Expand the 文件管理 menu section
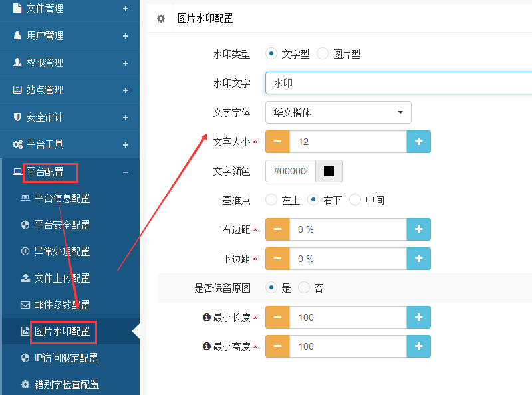532x395 pixels. [126, 9]
